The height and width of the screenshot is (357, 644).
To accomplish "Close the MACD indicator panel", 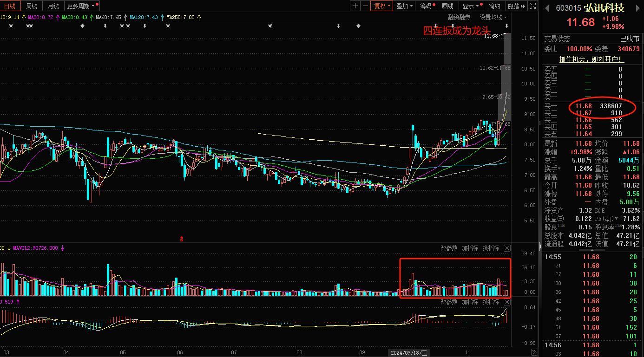I will (507, 302).
